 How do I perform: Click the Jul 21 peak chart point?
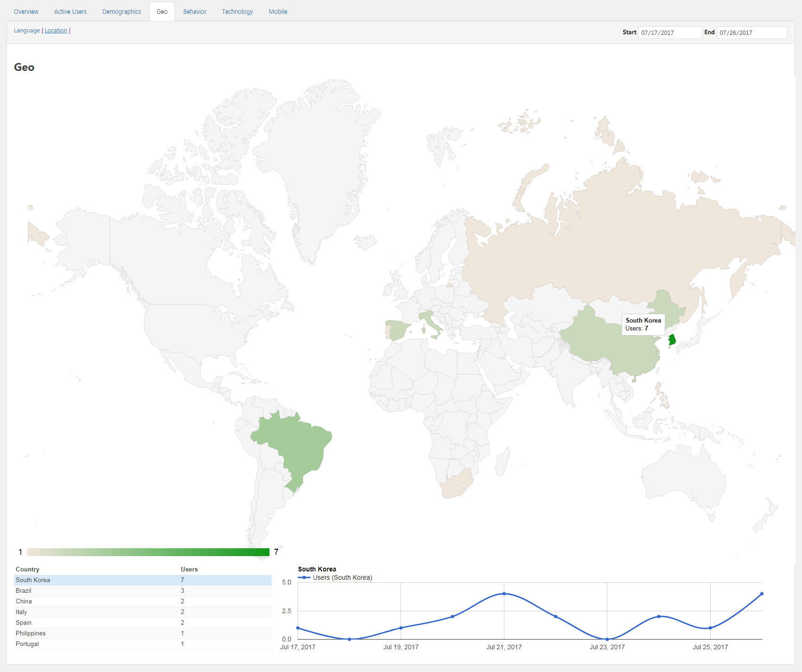click(504, 594)
